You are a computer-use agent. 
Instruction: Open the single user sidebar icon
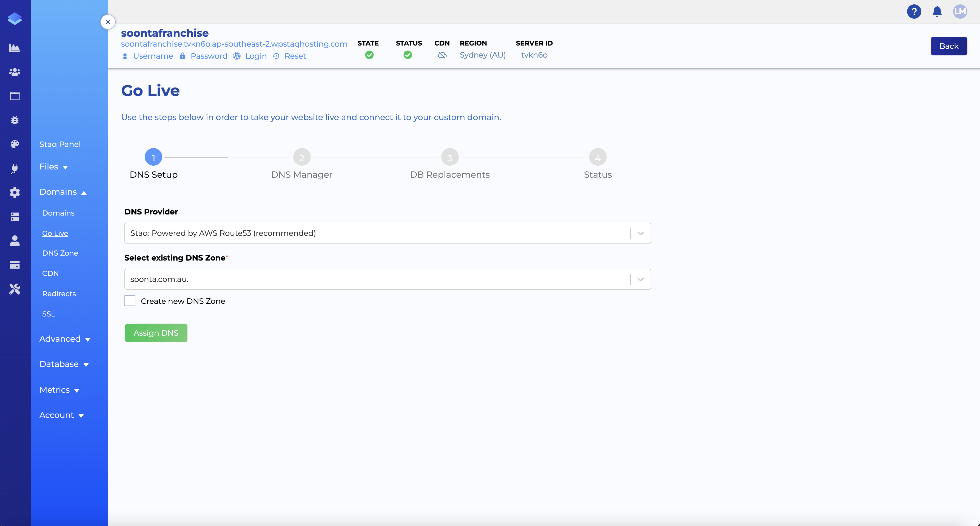tap(15, 241)
